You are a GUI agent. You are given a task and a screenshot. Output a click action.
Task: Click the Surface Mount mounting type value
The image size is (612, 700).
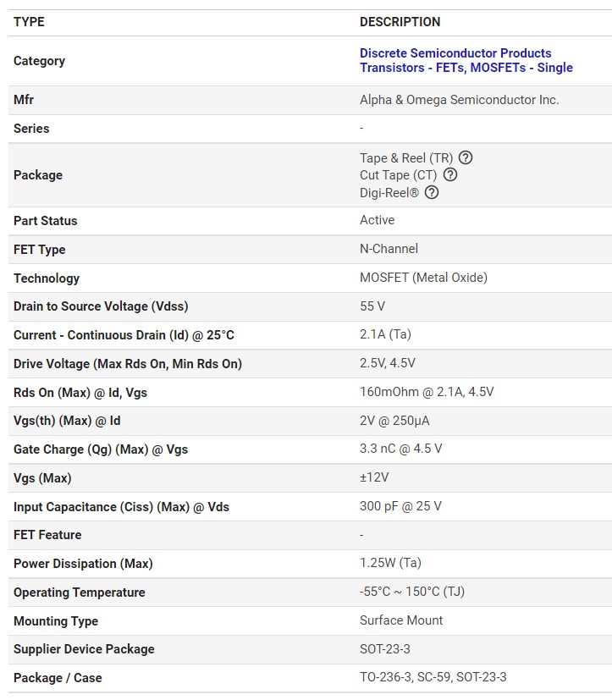coord(401,620)
